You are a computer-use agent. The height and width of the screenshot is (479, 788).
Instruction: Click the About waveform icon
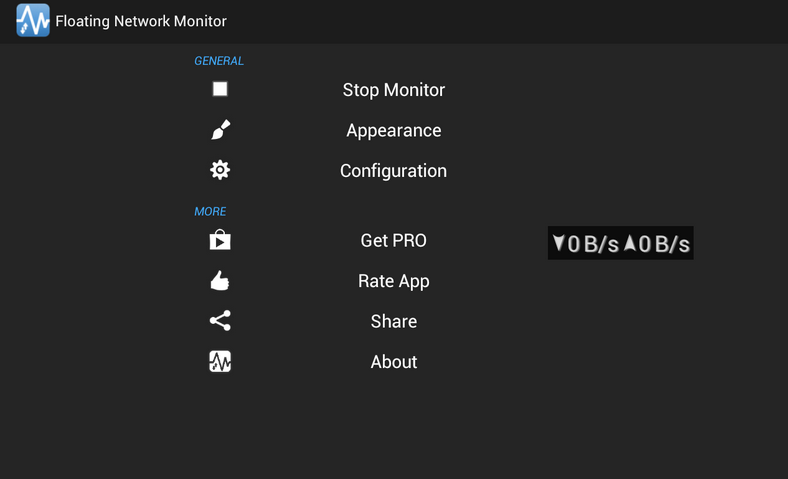220,361
